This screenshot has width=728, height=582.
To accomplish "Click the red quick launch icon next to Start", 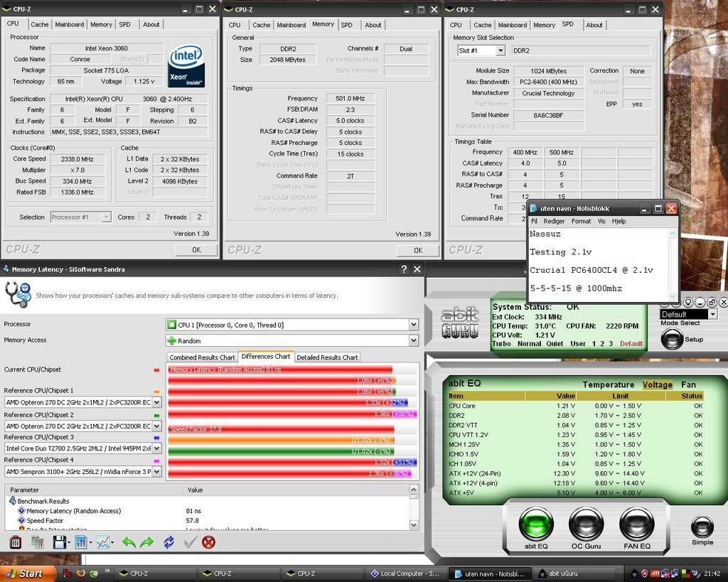I will [x=68, y=573].
